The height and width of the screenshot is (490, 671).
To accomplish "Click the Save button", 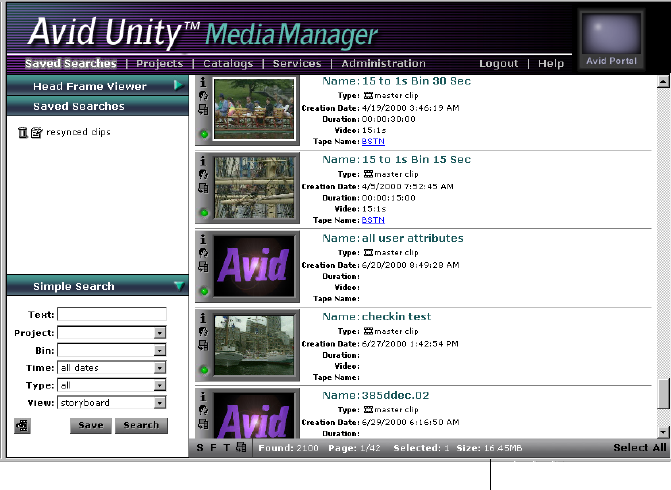I will point(91,425).
